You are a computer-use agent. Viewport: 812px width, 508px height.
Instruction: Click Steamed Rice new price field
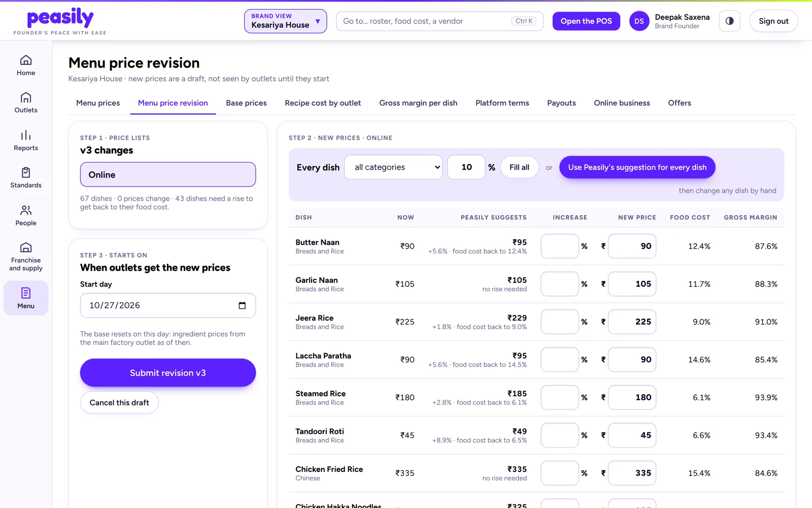click(632, 397)
